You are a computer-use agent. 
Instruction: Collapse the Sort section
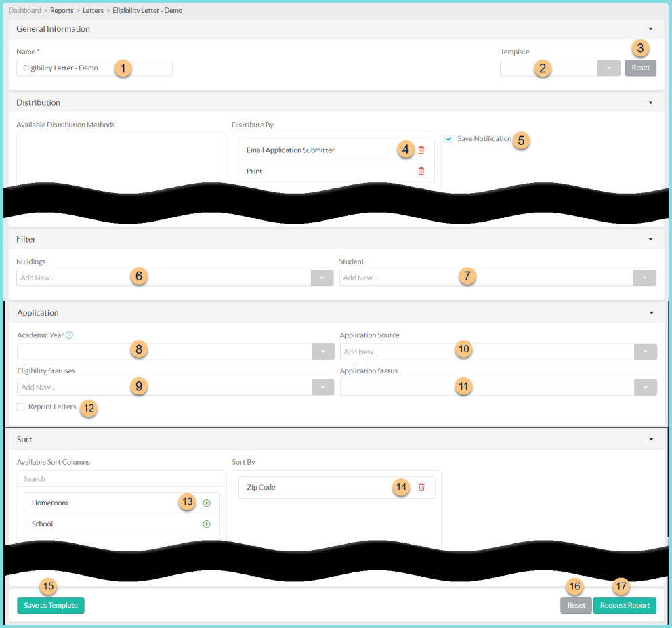pyautogui.click(x=650, y=439)
